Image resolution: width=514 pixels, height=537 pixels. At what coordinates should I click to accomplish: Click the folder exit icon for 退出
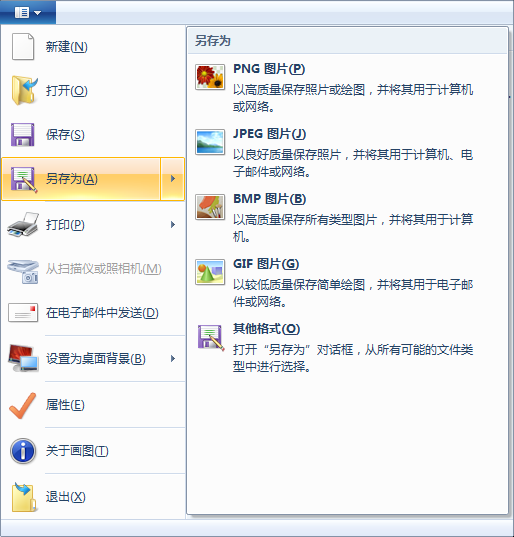[24, 497]
